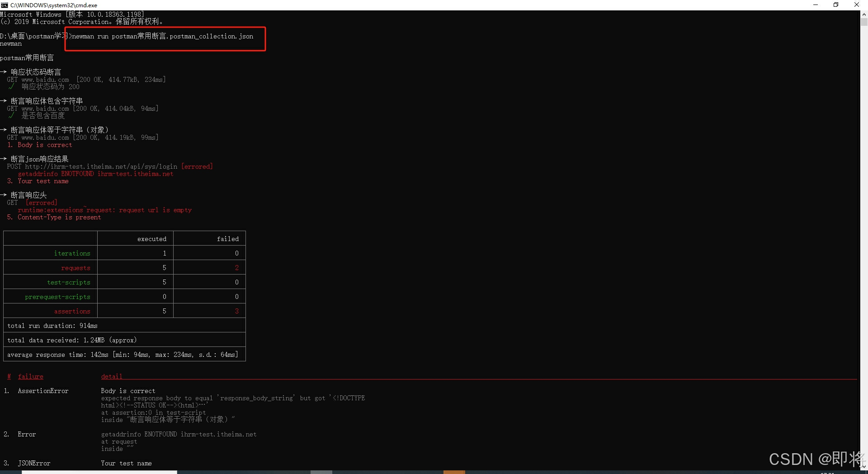868x474 pixels.
Task: Restore down the cmd.exe window
Action: (x=836, y=5)
